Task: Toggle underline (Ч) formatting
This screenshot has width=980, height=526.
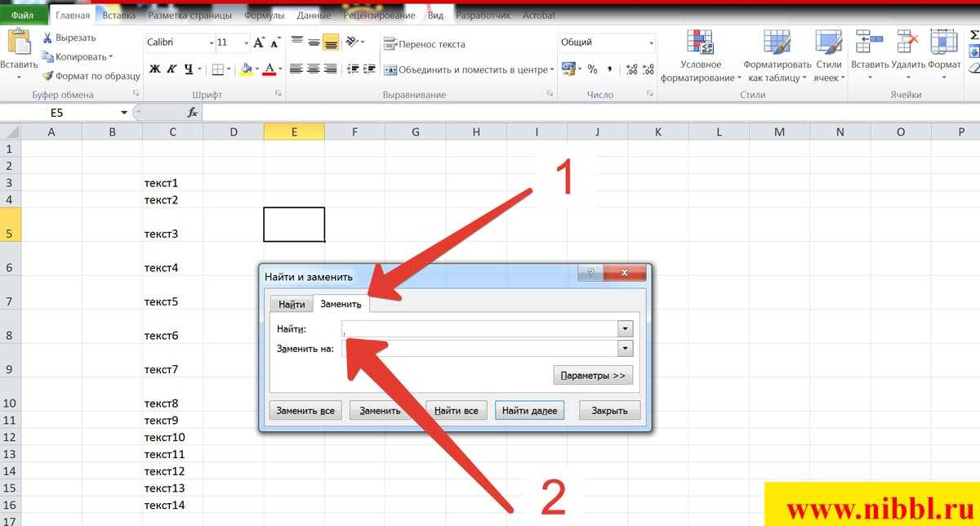Action: tap(189, 69)
